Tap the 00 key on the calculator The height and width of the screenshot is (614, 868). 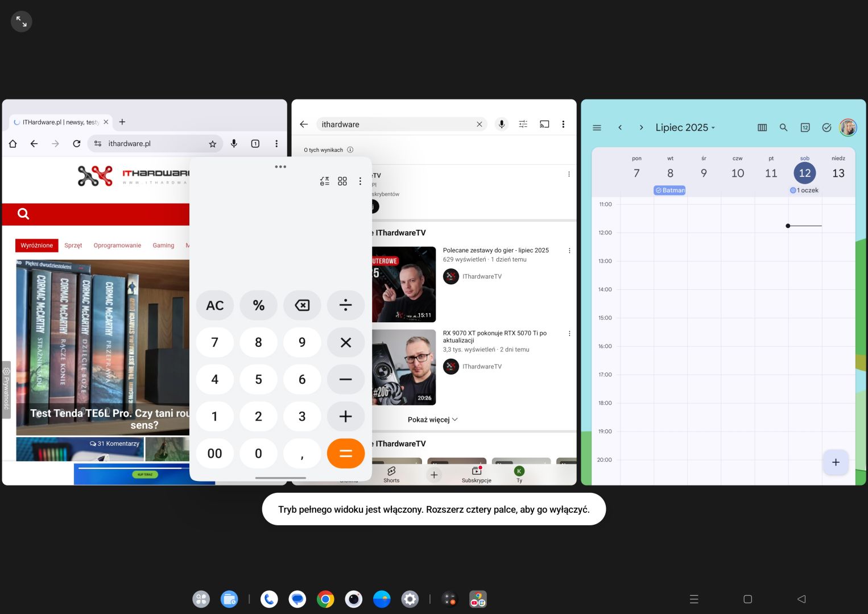(x=215, y=453)
